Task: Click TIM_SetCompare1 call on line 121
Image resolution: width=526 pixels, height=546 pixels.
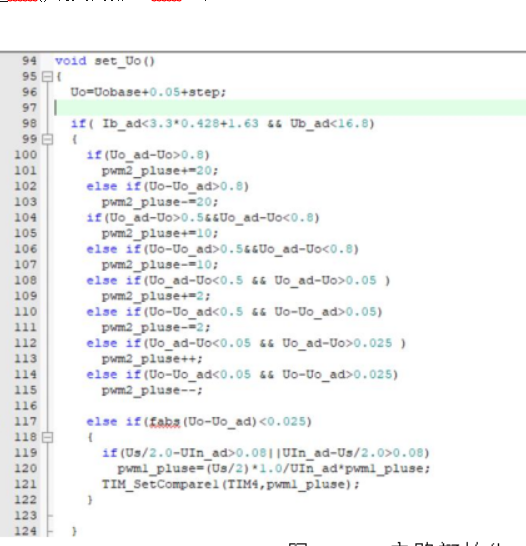Action: point(230,484)
